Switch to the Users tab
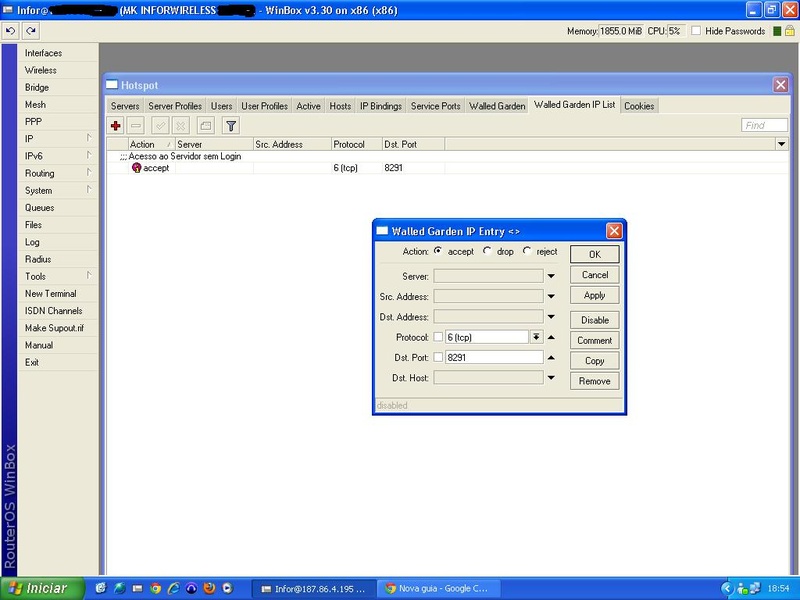This screenshot has height=600, width=800. pyautogui.click(x=221, y=106)
